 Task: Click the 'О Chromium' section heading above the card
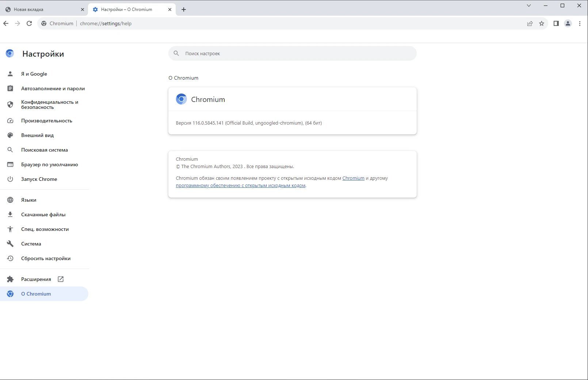coord(183,78)
